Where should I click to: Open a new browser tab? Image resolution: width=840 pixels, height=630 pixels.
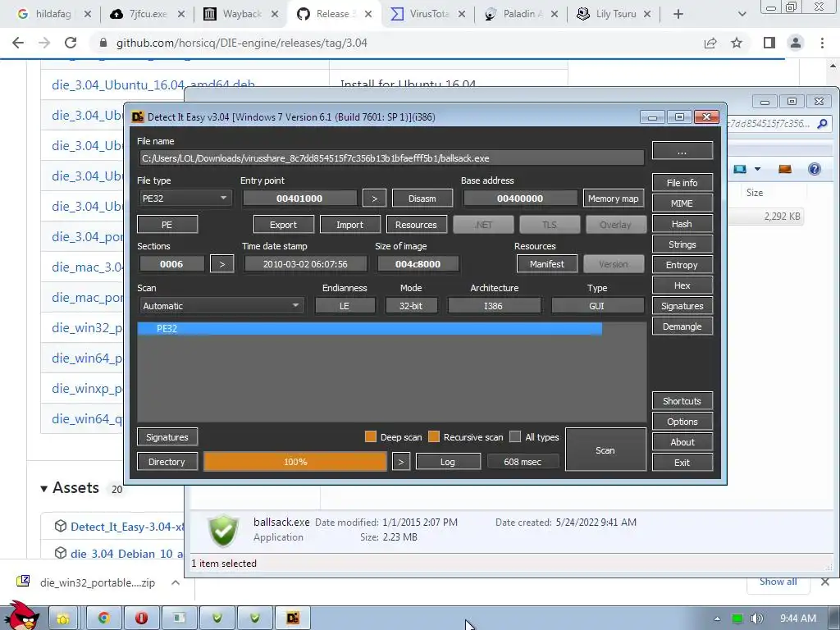(x=678, y=14)
